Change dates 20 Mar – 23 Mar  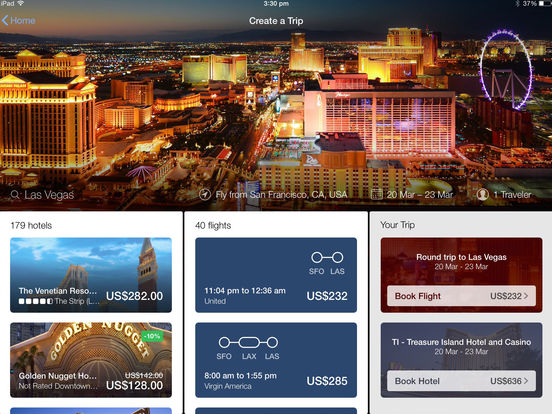coord(420,195)
